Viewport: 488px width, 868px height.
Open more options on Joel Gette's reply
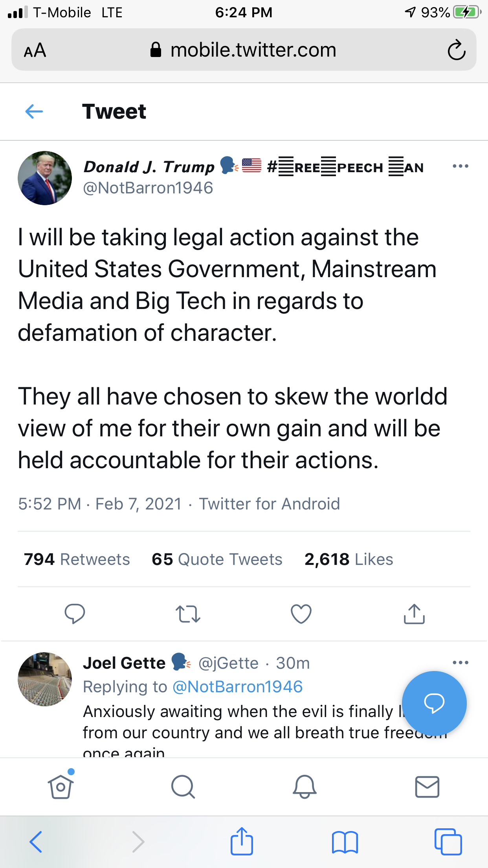[460, 663]
